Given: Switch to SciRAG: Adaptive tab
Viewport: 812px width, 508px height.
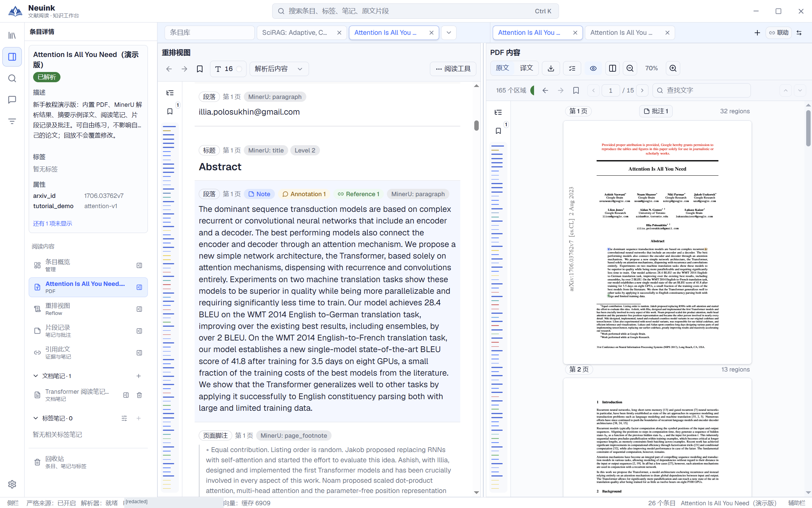Looking at the screenshot, I should (x=294, y=33).
